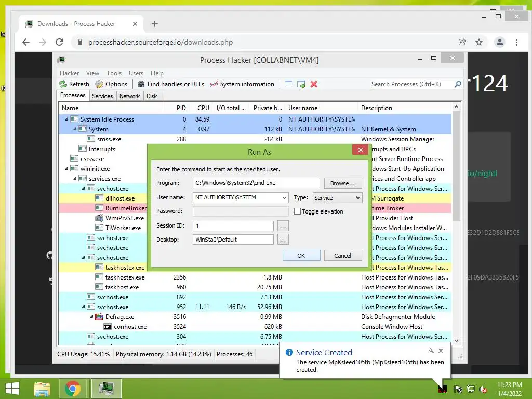Switch to the Network tab
This screenshot has width=532, height=399.
129,96
